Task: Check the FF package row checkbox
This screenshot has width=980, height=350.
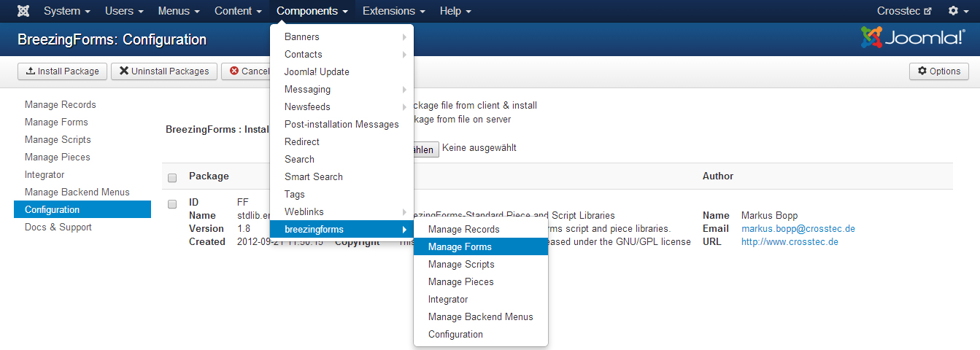Action: (x=172, y=204)
